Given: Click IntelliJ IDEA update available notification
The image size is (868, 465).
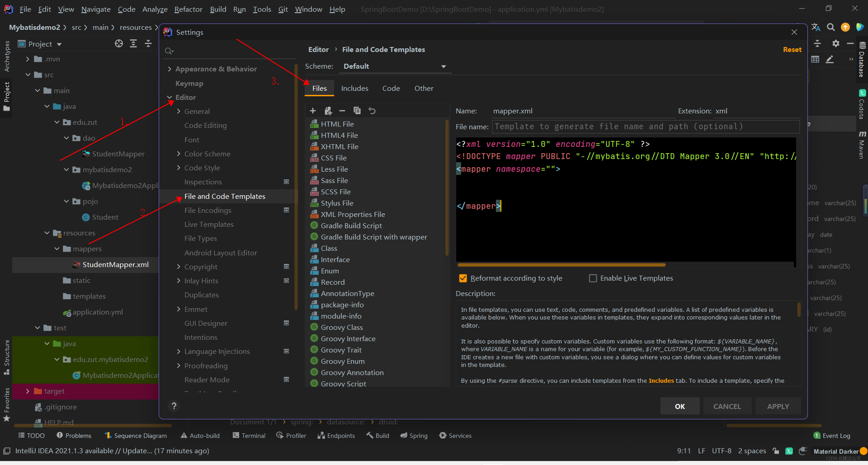Looking at the screenshot, I should [112, 451].
